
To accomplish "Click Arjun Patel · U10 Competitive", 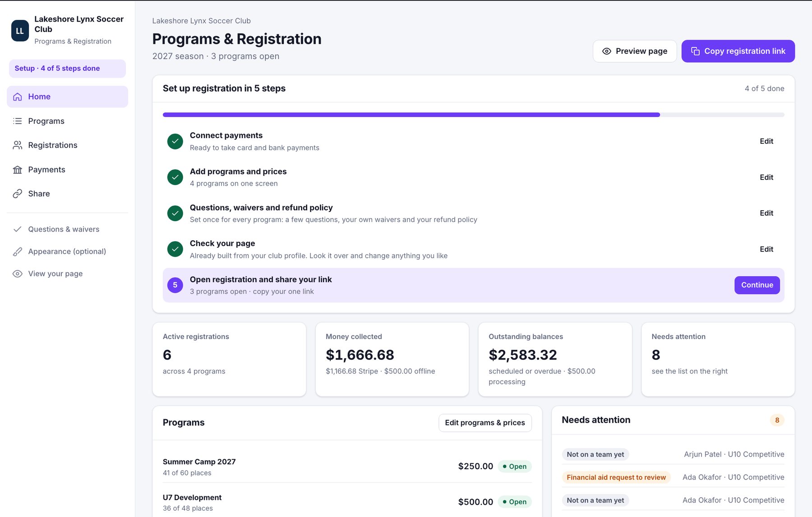I will click(x=734, y=454).
